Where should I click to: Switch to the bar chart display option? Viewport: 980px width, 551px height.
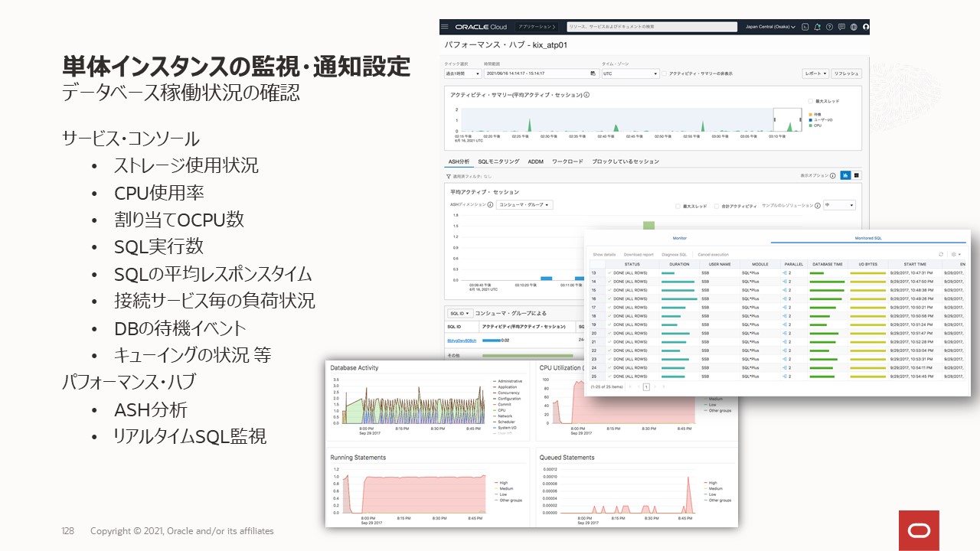tap(845, 175)
